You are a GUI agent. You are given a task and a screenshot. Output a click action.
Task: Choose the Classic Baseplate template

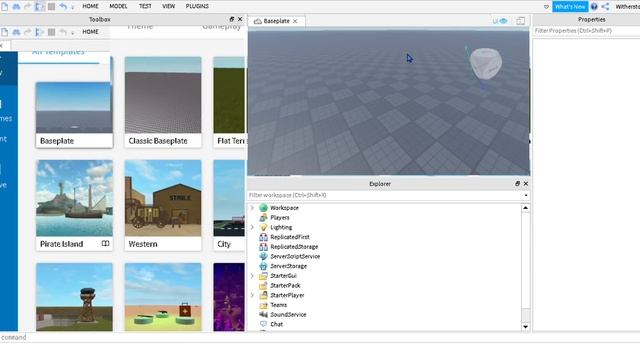tap(163, 102)
